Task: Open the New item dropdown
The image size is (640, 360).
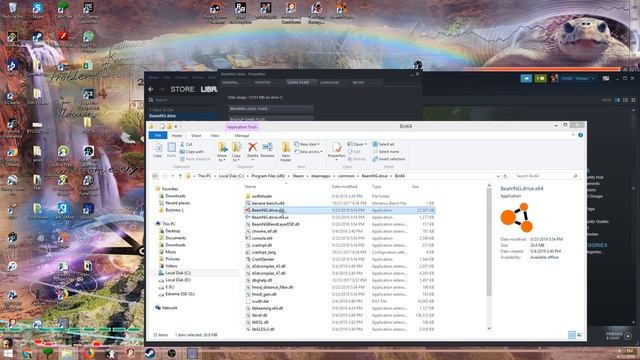Action: click(x=307, y=144)
